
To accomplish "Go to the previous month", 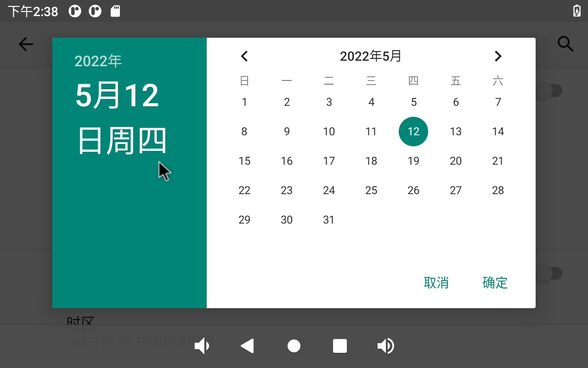I will (244, 56).
